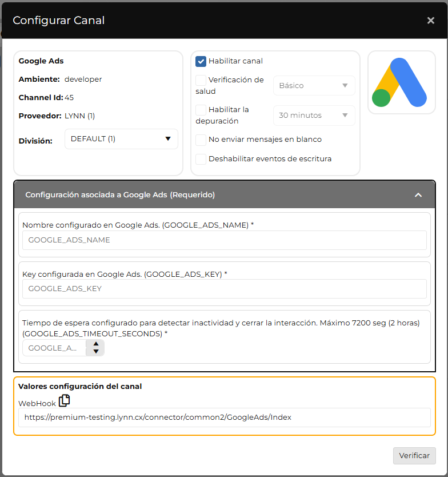
Task: Enable Habilitar la depuración checkbox
Action: 201,110
